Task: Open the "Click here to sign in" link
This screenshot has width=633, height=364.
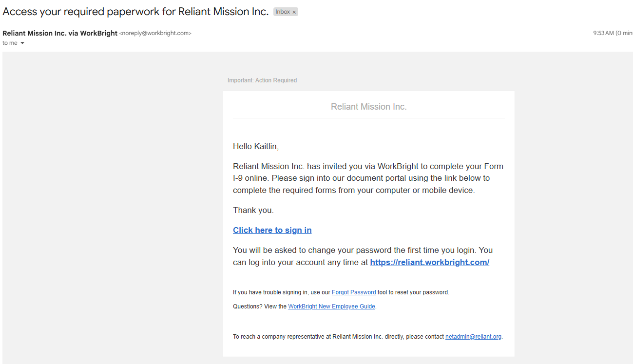Action: [272, 230]
